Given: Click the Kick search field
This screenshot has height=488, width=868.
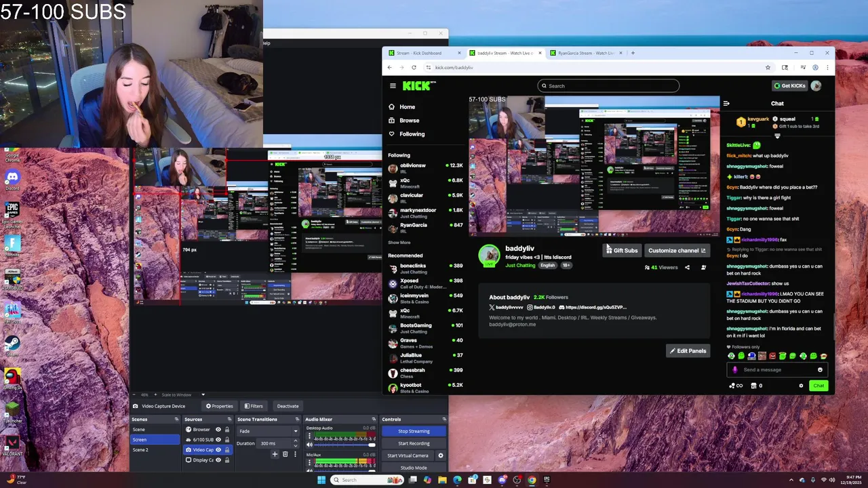Looking at the screenshot, I should (x=608, y=86).
